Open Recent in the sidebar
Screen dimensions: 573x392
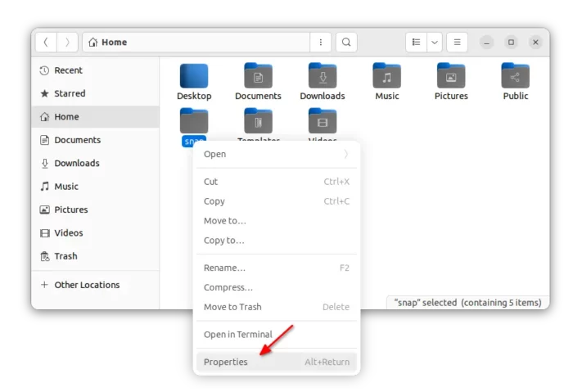(x=96, y=70)
